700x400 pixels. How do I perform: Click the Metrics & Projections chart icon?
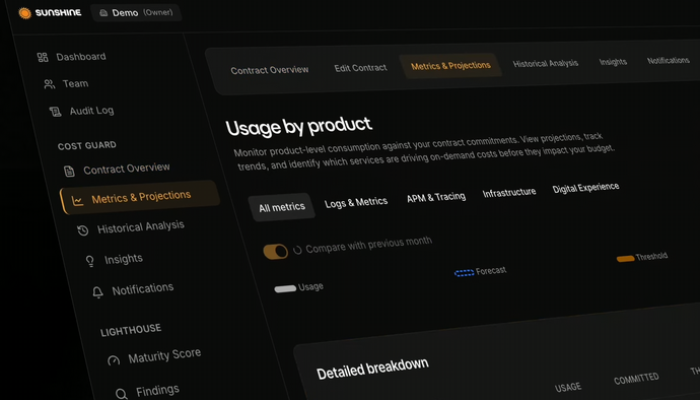coord(78,201)
